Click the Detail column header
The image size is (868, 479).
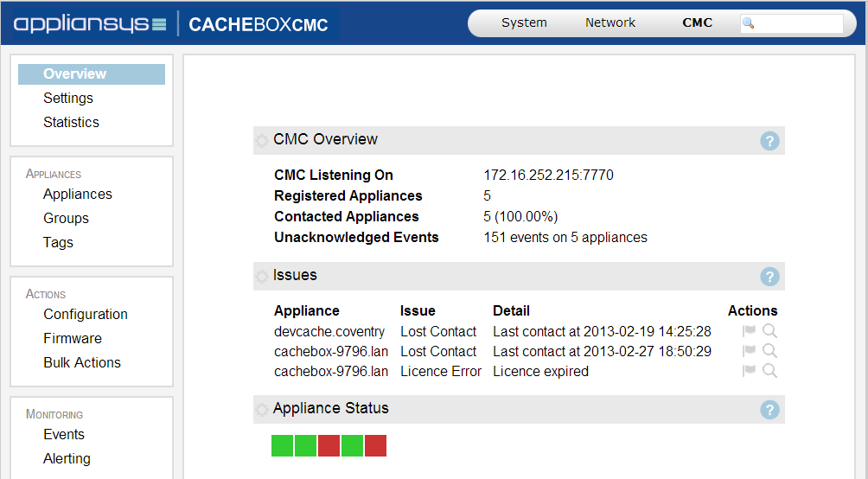coord(511,311)
